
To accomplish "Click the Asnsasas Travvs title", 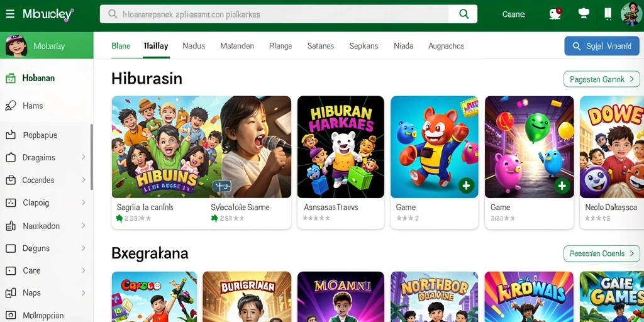I will (331, 208).
